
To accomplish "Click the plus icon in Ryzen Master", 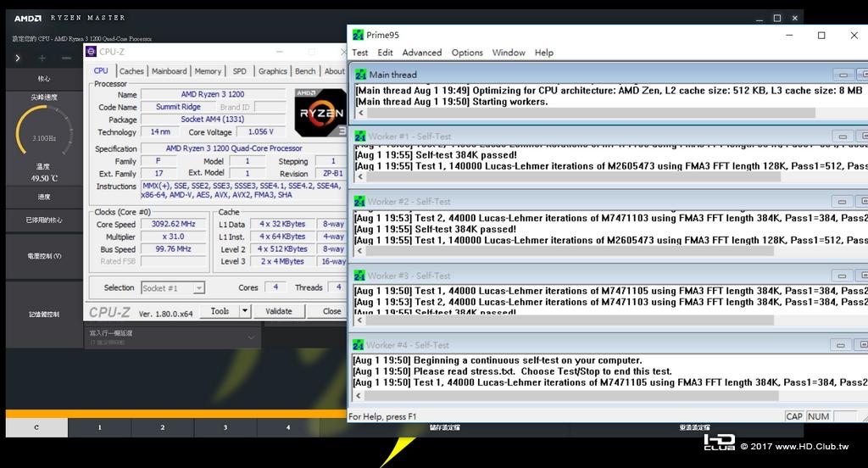I will click(x=42, y=58).
